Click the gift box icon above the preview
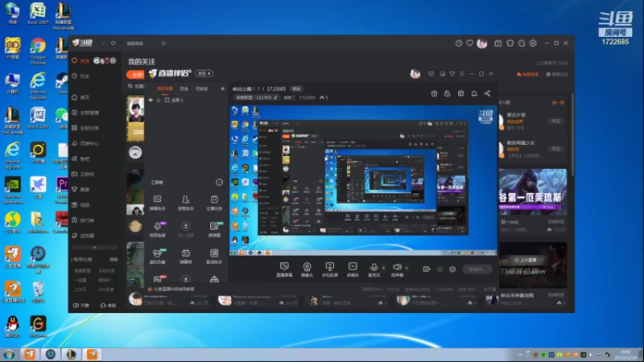This screenshot has width=644, height=362. [x=434, y=93]
